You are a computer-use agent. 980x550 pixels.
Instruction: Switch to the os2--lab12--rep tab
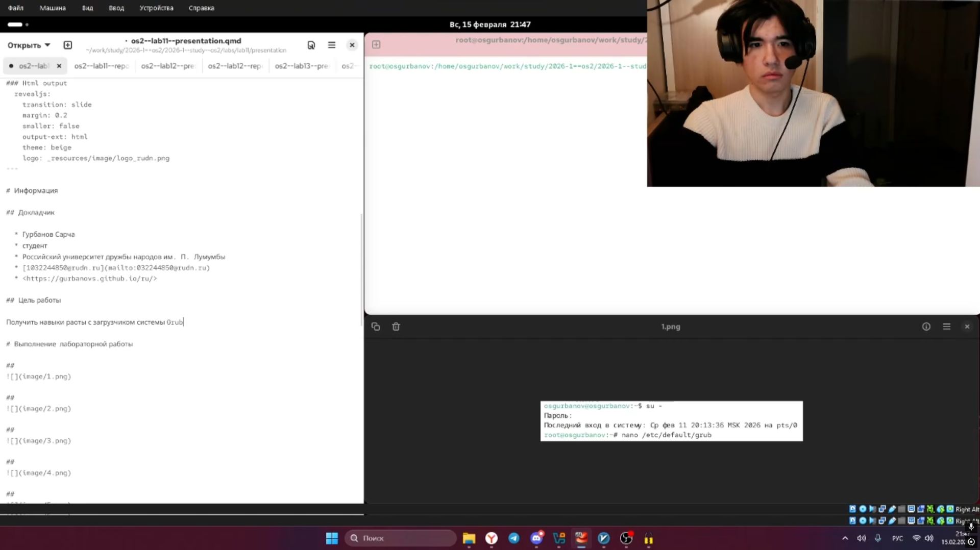point(235,66)
